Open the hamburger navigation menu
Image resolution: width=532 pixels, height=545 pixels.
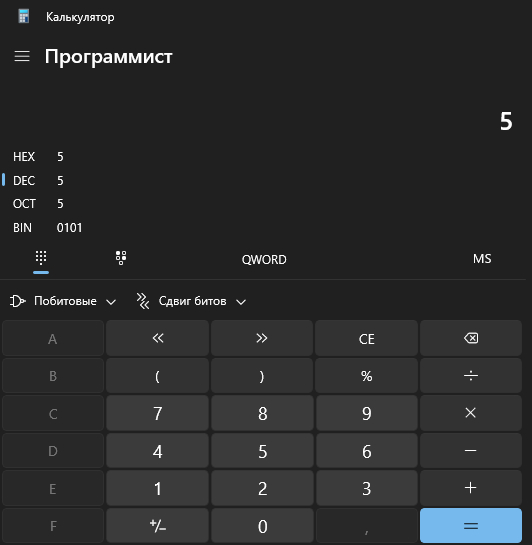22,56
